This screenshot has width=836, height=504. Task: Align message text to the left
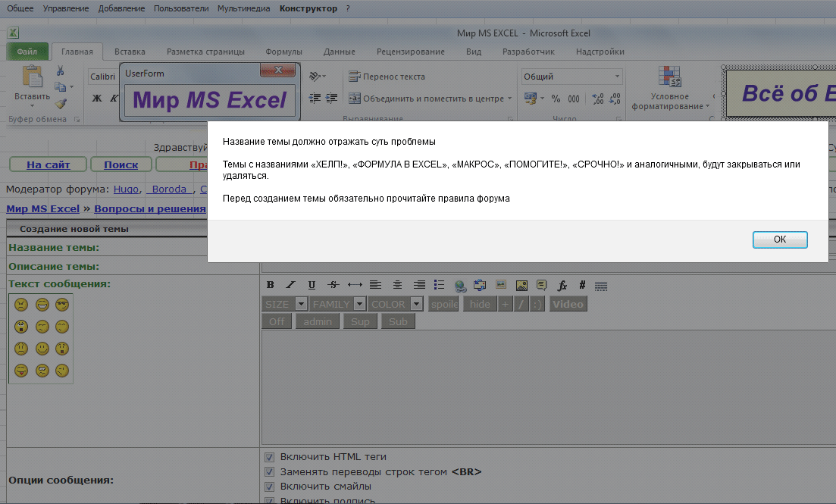point(375,285)
